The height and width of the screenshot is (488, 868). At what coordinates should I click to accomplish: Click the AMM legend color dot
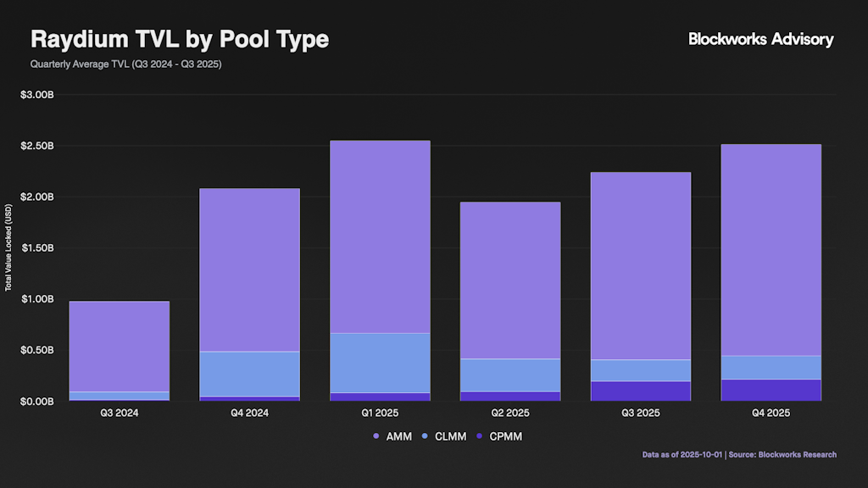pyautogui.click(x=376, y=436)
